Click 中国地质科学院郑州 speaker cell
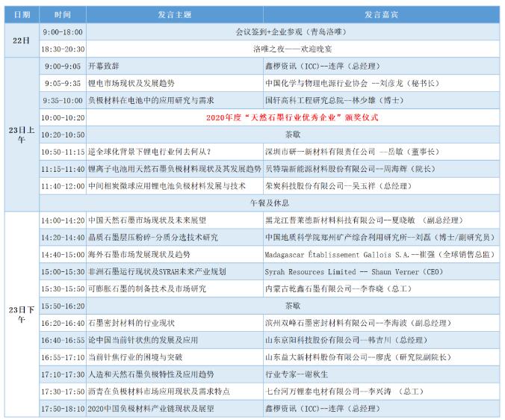505x420 pixels. coord(381,238)
